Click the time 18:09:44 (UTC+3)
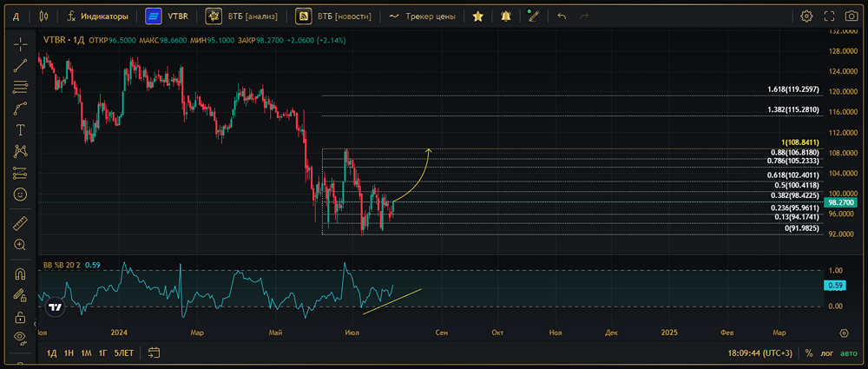Viewport: 868px width, 369px height. pos(760,353)
